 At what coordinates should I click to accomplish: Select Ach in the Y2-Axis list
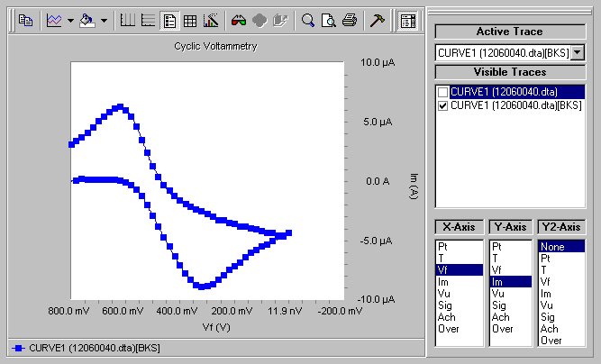pos(561,329)
